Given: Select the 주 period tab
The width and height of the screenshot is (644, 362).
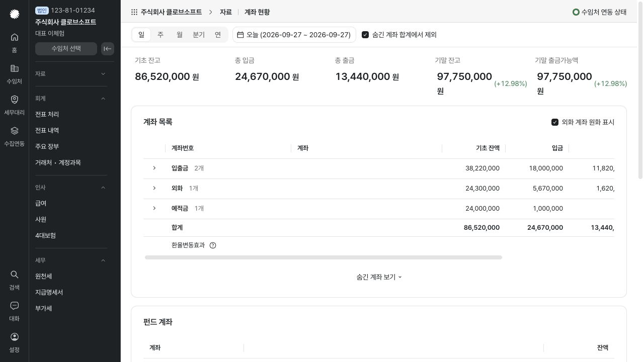Looking at the screenshot, I should coord(160,35).
